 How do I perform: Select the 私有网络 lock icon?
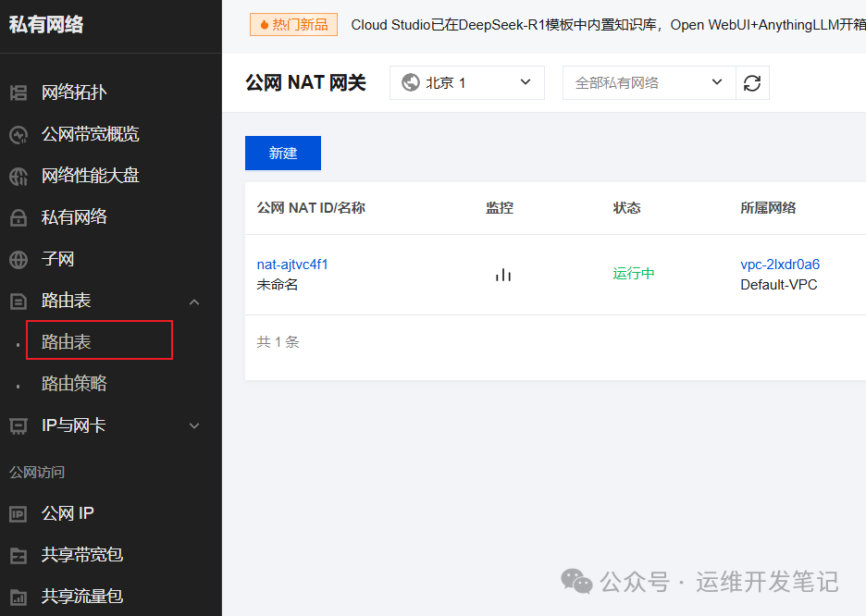[x=20, y=216]
